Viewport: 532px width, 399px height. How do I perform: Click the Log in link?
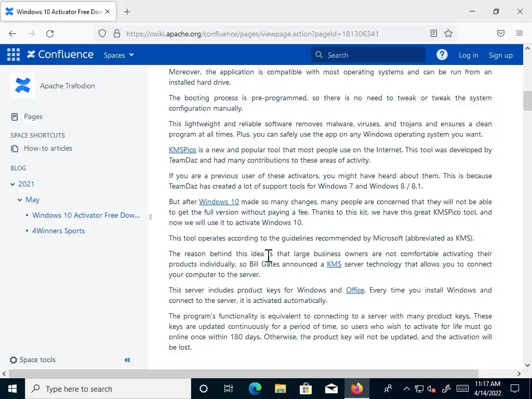(x=468, y=55)
